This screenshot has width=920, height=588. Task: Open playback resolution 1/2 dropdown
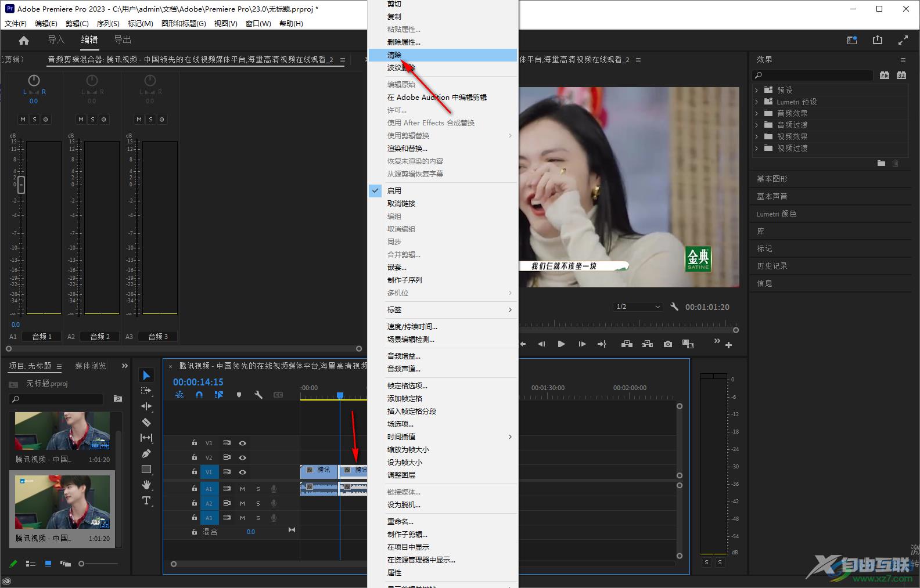coord(638,306)
